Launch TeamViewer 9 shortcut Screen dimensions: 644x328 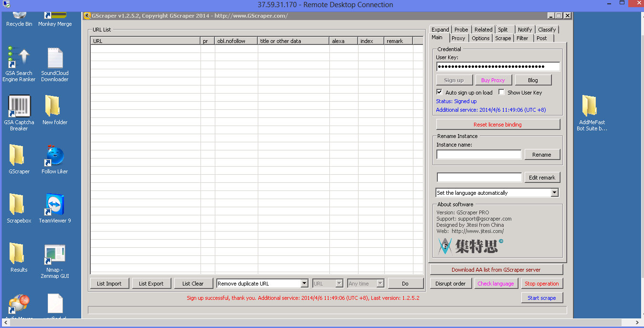point(55,208)
